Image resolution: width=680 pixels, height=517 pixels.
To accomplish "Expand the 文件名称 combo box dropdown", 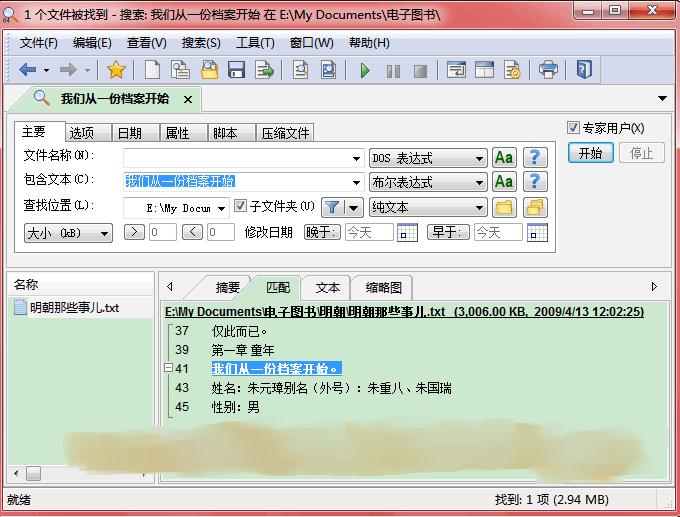I will pyautogui.click(x=356, y=158).
